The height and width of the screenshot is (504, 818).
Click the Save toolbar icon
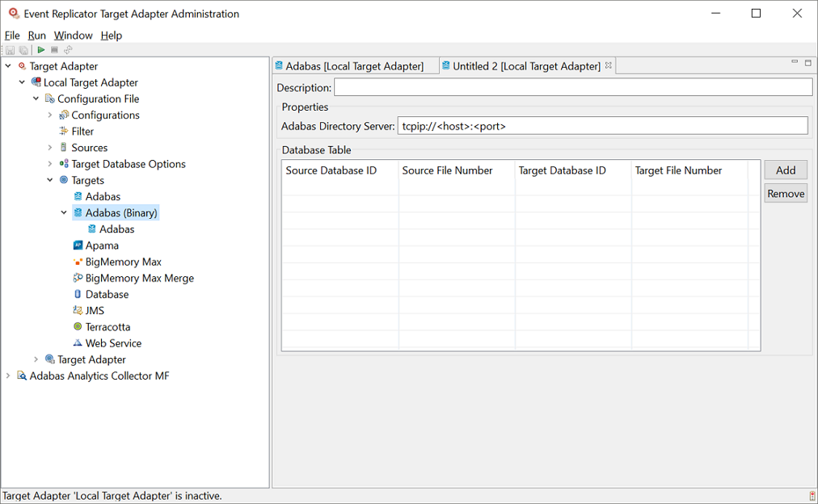tap(11, 49)
